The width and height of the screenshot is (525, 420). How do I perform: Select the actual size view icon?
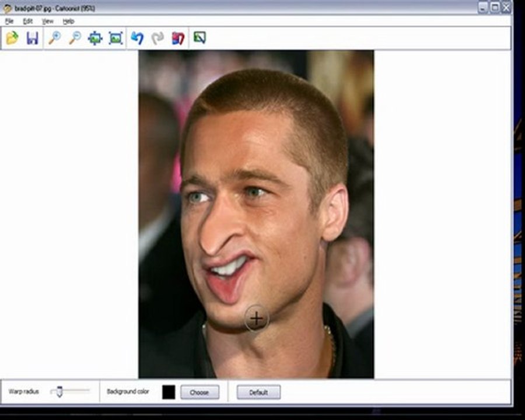click(x=95, y=38)
